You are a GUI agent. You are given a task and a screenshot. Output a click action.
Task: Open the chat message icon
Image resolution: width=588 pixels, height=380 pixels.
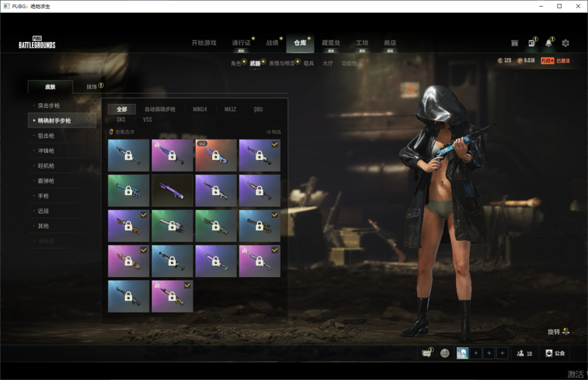pos(426,353)
